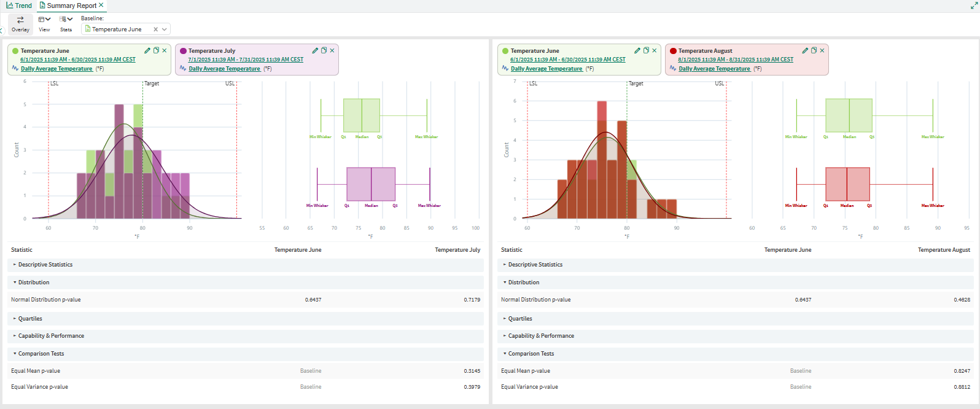Switch to the Trend tab
This screenshot has height=409, width=980.
coord(19,6)
